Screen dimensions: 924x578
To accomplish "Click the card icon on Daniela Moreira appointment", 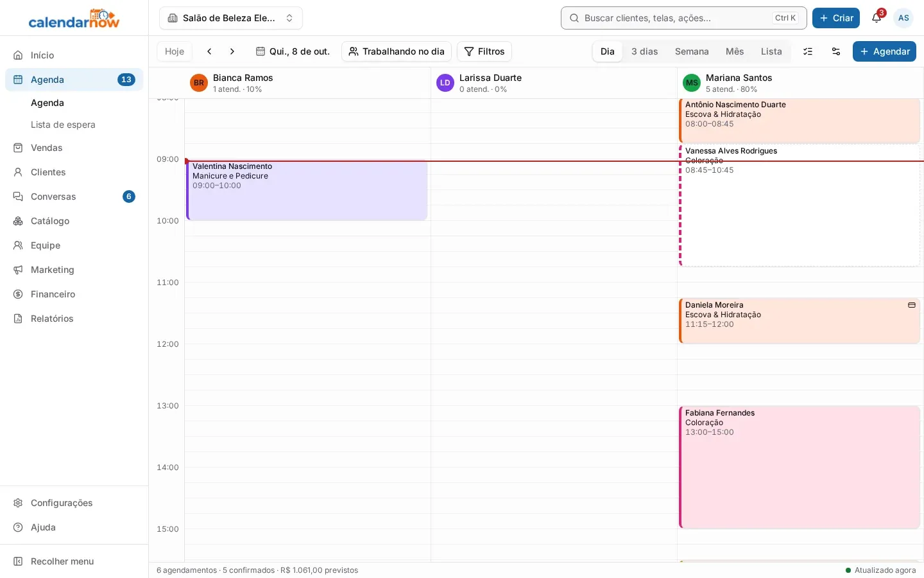I will click(912, 305).
